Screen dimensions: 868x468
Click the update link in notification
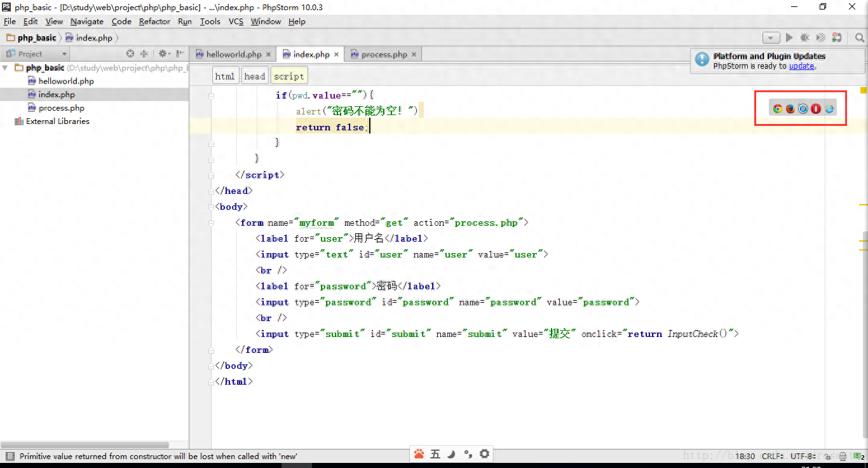coord(801,66)
